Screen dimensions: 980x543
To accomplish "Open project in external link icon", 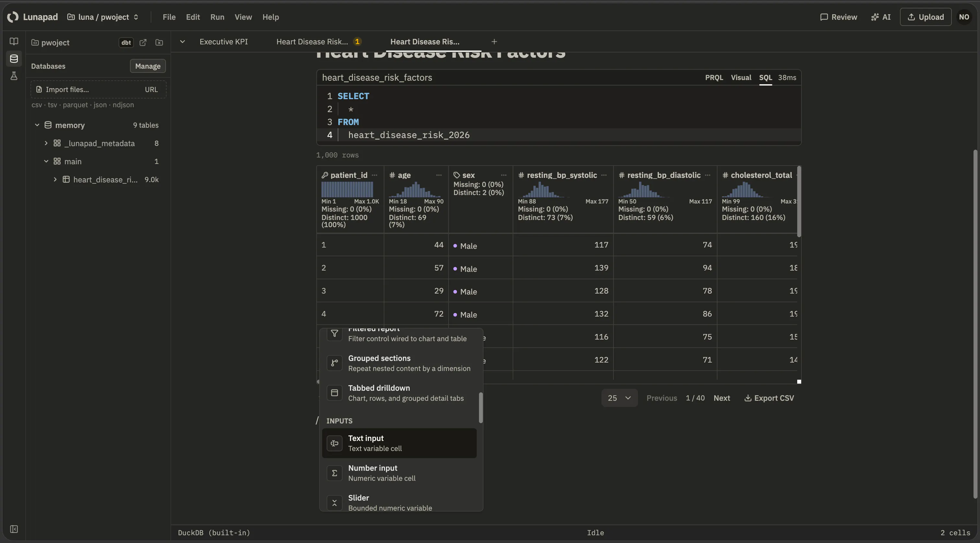I will tap(143, 42).
